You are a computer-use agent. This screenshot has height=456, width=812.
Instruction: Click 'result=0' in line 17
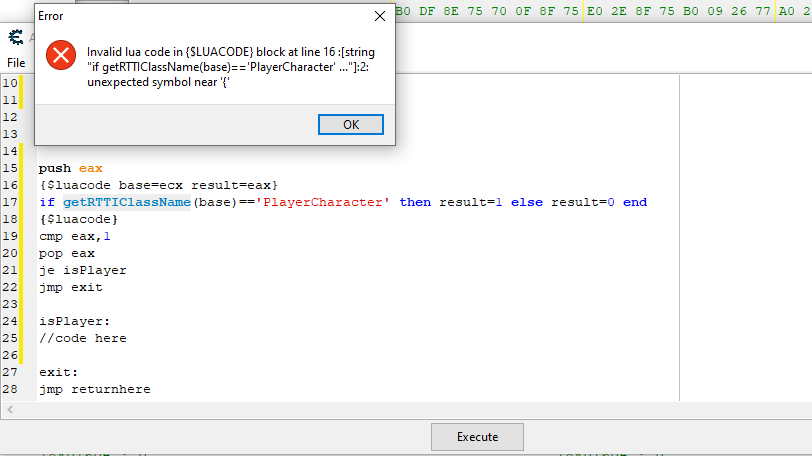pos(583,202)
